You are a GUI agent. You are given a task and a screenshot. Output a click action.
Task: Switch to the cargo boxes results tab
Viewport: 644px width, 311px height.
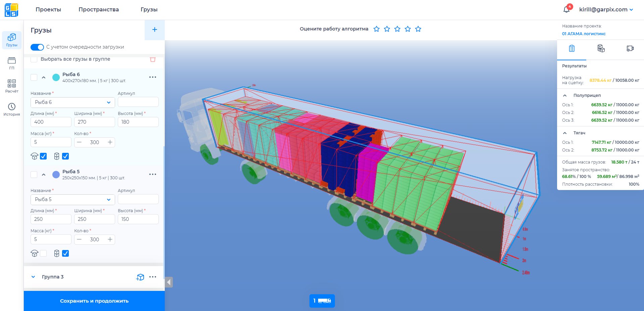[601, 49]
